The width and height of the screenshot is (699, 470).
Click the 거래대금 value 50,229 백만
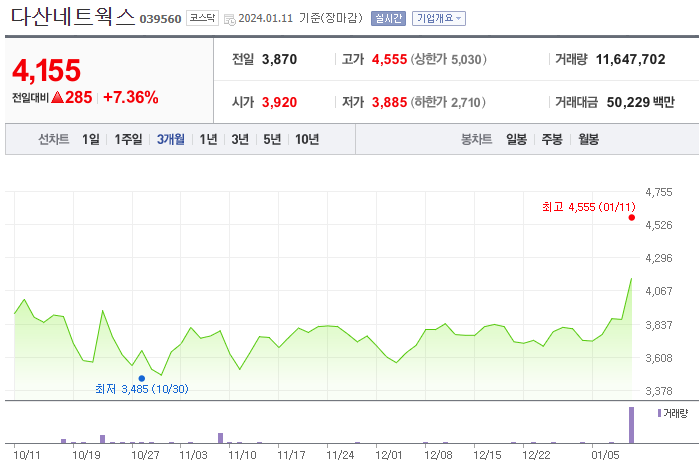641,102
